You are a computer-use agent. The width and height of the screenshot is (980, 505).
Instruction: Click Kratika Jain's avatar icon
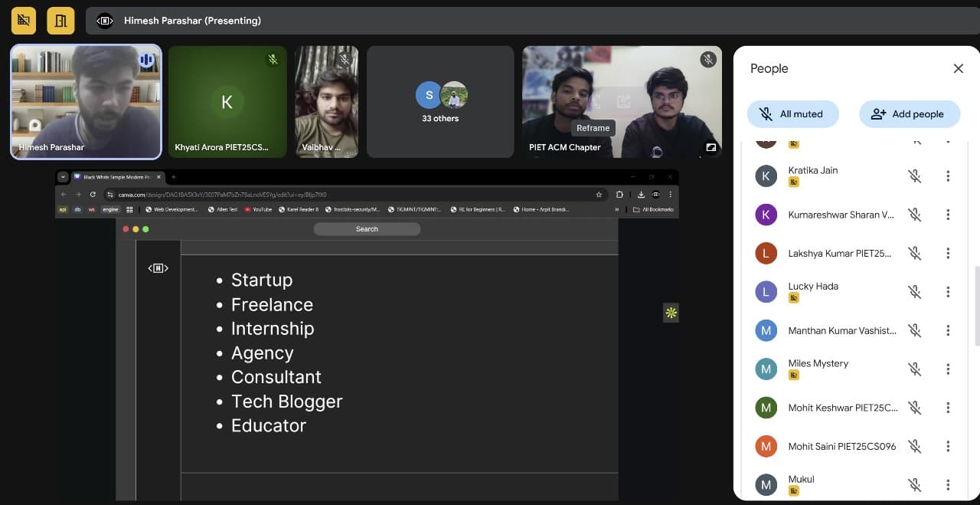coord(766,176)
